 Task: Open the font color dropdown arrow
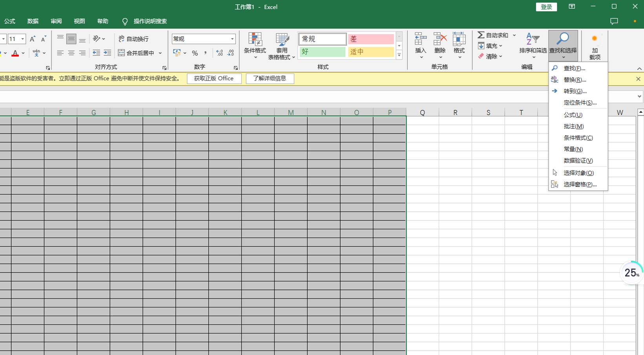[23, 53]
